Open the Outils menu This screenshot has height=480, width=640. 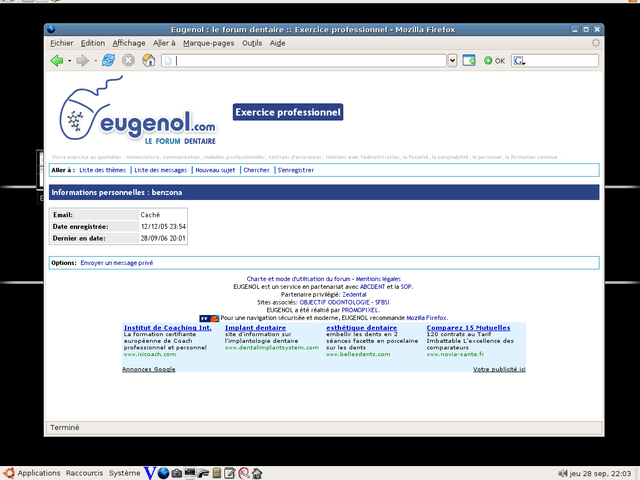click(252, 43)
